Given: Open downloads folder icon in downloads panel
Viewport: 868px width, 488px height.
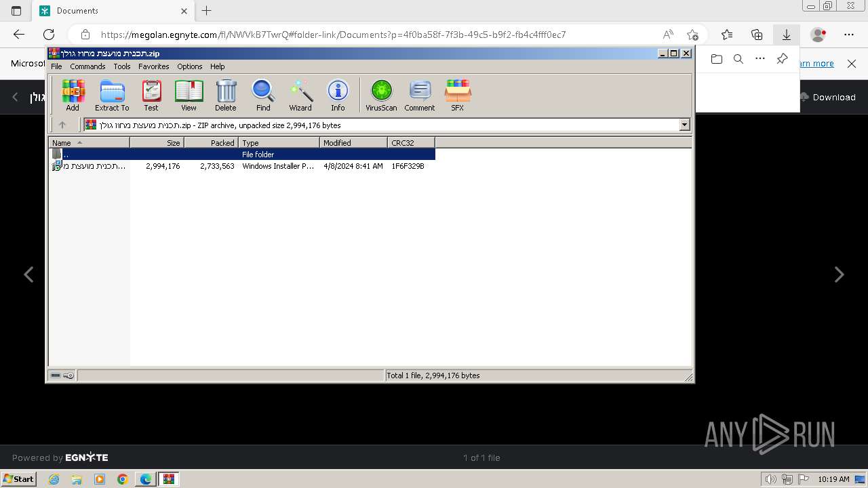Looking at the screenshot, I should 717,59.
